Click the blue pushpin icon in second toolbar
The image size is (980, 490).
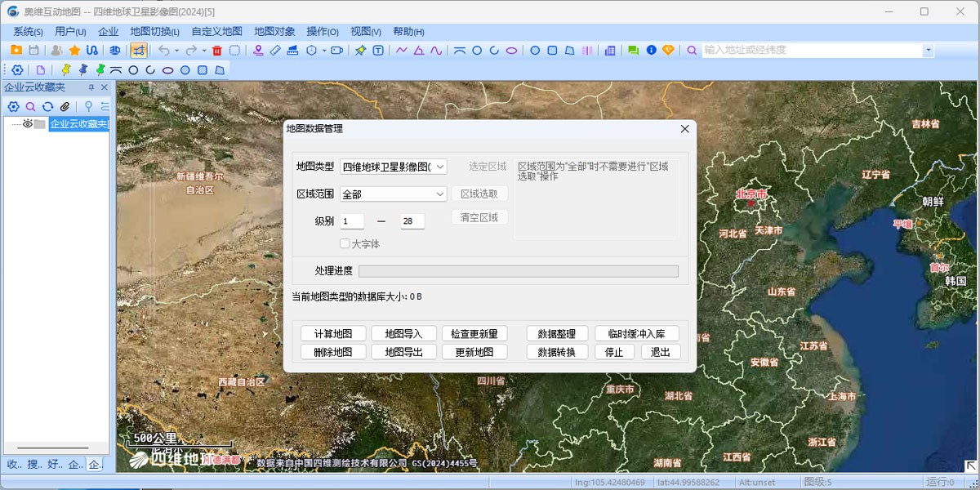click(83, 70)
